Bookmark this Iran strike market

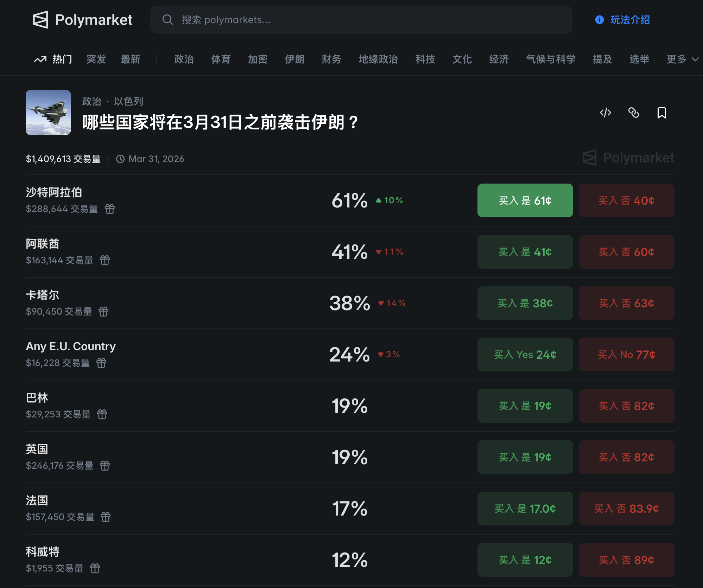click(661, 113)
